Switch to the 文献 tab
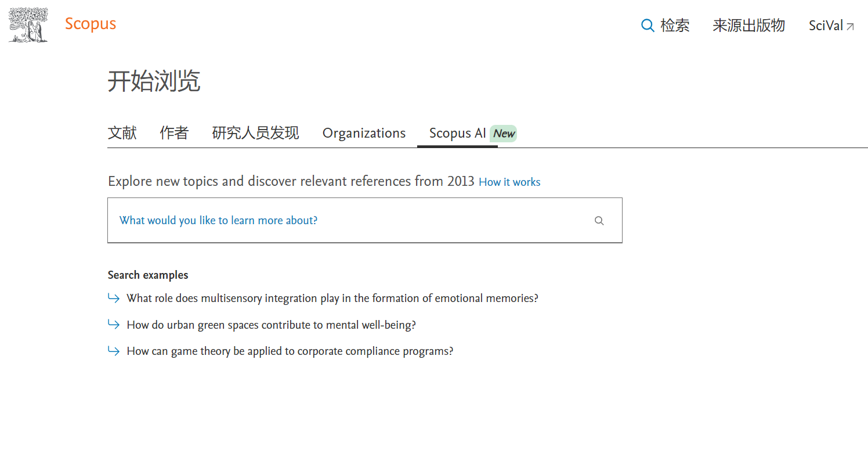868x460 pixels. [x=122, y=133]
